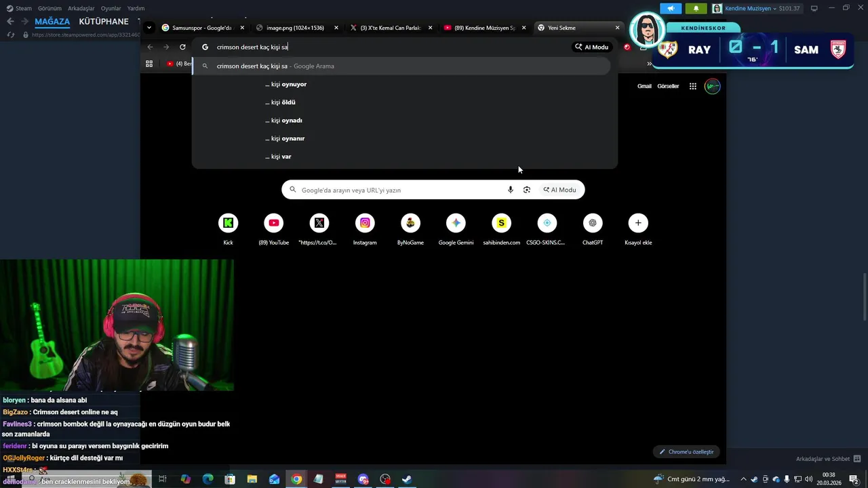Click the Chrome icon in taskbar
The width and height of the screenshot is (868, 488).
[296, 479]
